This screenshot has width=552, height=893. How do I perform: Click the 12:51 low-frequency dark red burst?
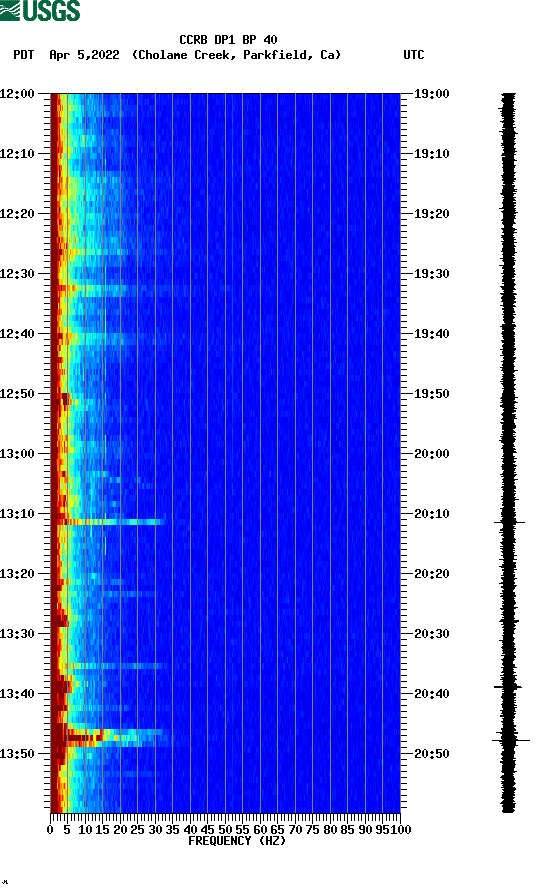(x=65, y=399)
